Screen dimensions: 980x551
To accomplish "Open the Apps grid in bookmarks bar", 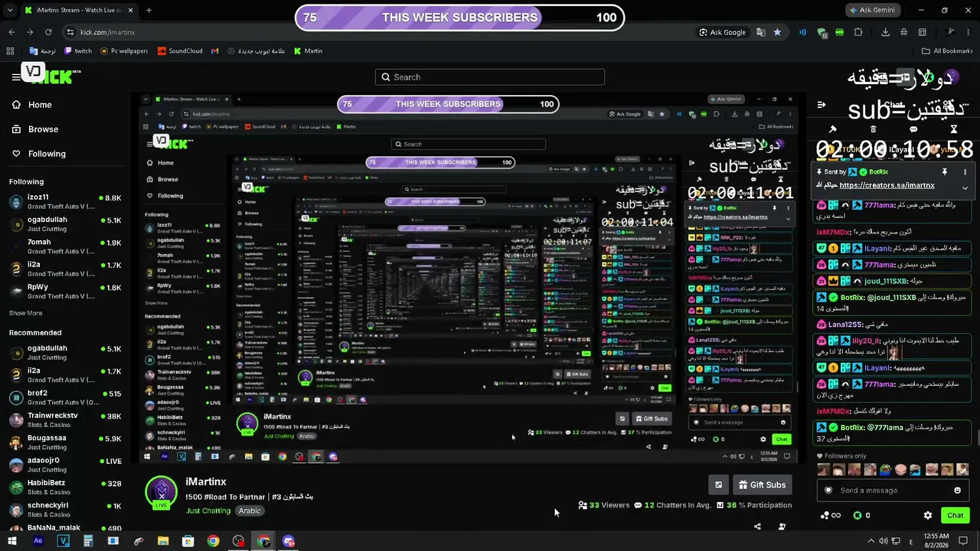I will (x=10, y=51).
